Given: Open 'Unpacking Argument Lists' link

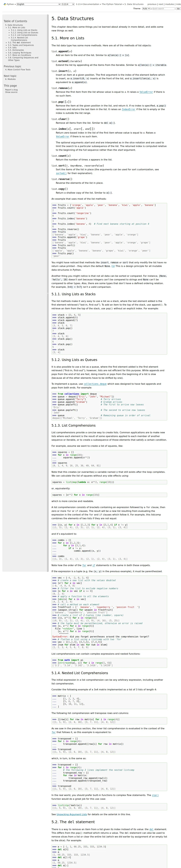Looking at the screenshot, I should [x=72, y=814].
